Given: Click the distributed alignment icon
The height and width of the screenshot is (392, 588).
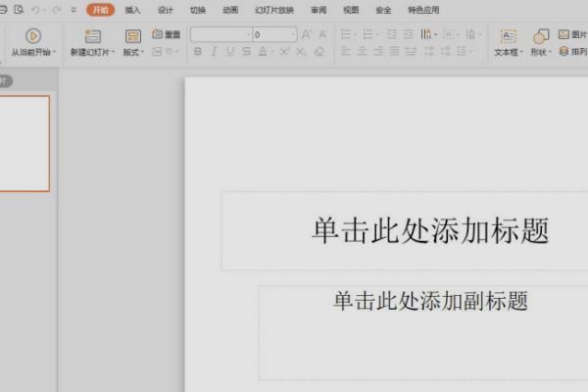Looking at the screenshot, I should click(411, 51).
